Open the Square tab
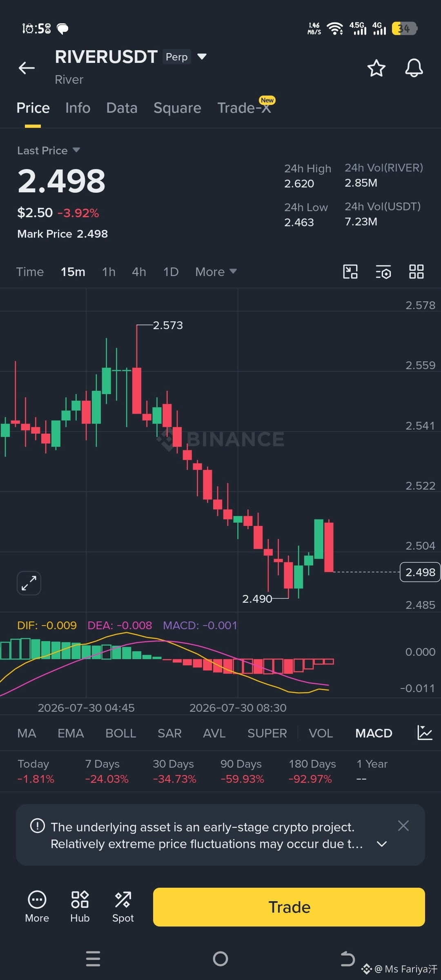Image resolution: width=441 pixels, height=980 pixels. (177, 108)
